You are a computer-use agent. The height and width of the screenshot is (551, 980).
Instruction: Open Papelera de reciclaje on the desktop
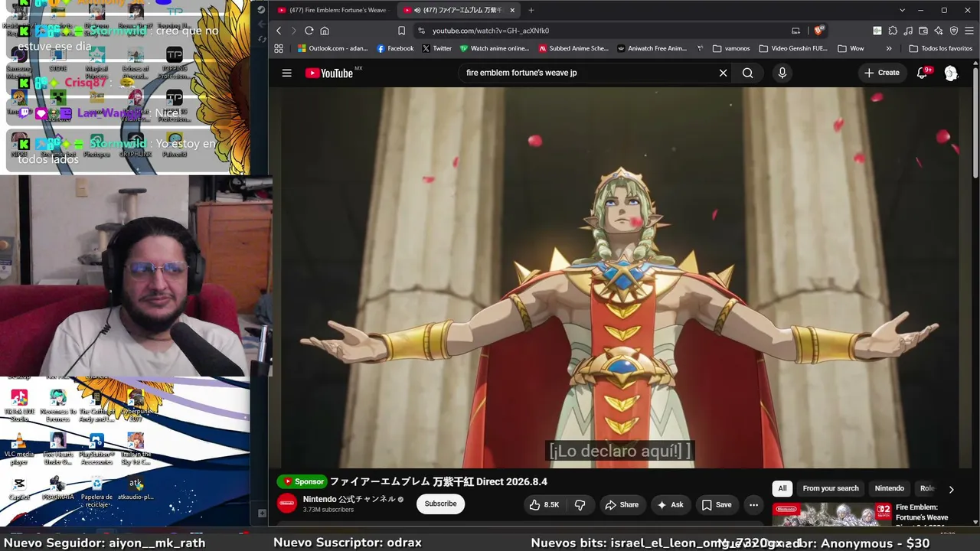click(x=96, y=491)
